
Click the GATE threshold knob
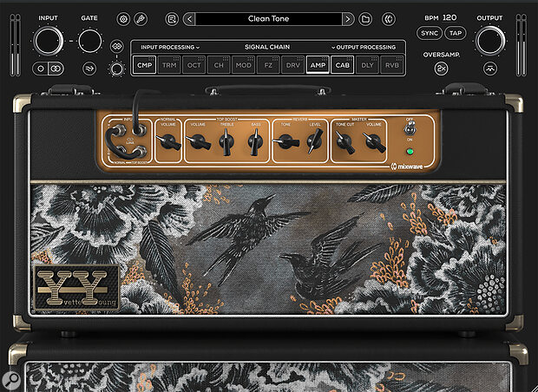tap(89, 41)
